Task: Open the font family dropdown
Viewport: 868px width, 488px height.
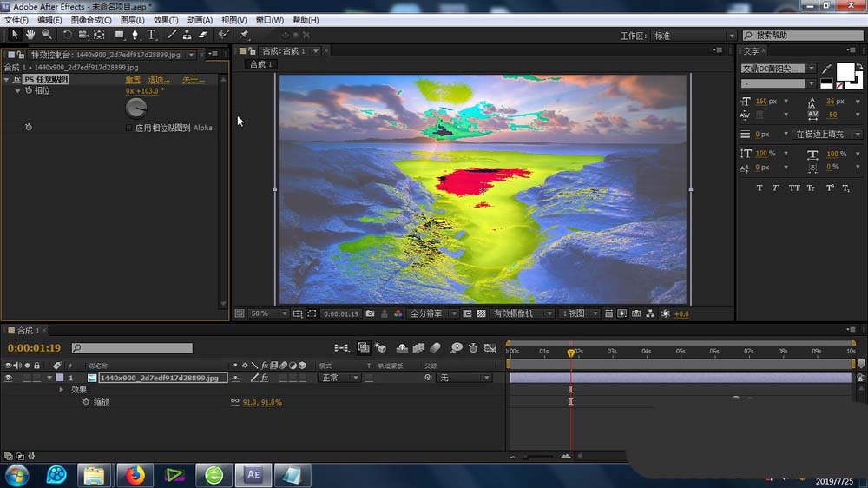Action: click(779, 69)
